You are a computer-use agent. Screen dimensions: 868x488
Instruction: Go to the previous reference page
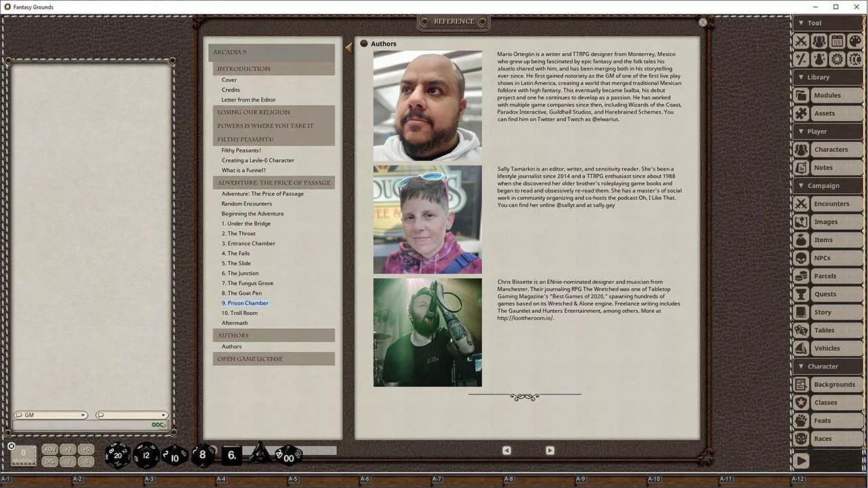(x=507, y=450)
